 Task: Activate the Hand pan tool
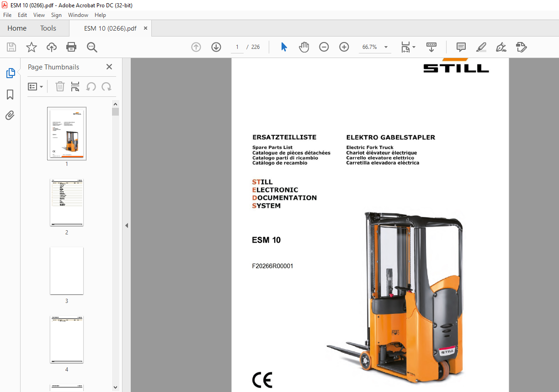tap(304, 47)
